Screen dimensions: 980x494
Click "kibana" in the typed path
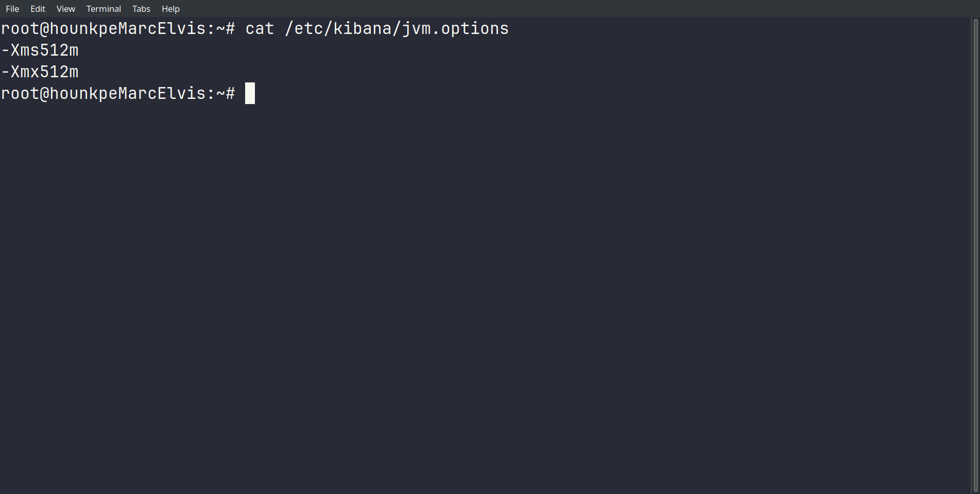click(x=363, y=29)
